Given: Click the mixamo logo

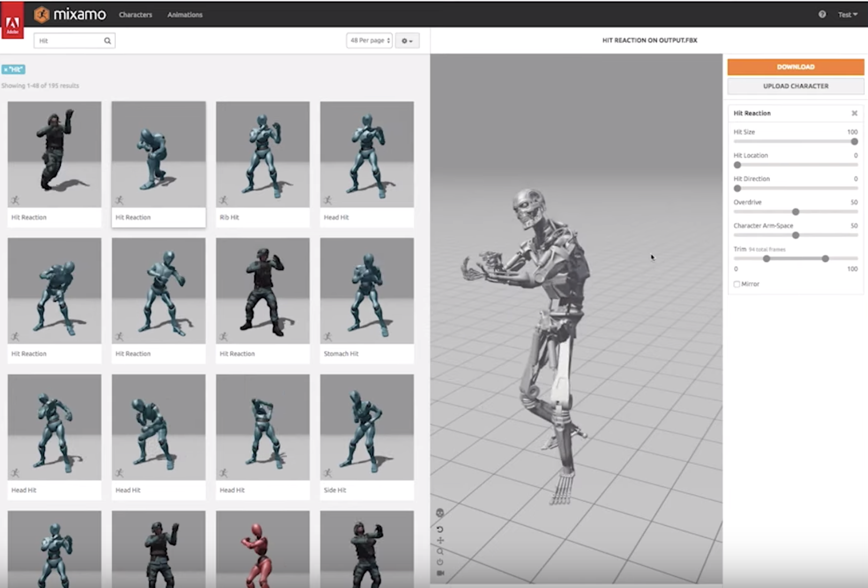Looking at the screenshot, I should pyautogui.click(x=70, y=14).
